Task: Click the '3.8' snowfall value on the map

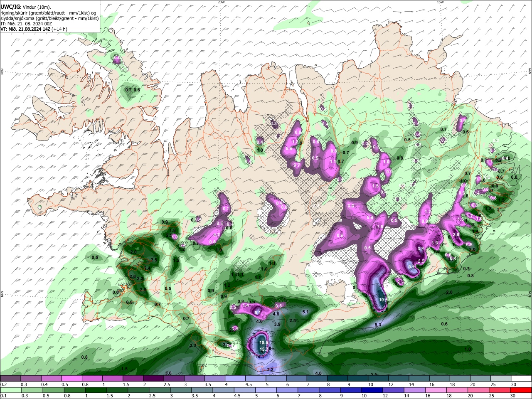Action: (x=420, y=249)
